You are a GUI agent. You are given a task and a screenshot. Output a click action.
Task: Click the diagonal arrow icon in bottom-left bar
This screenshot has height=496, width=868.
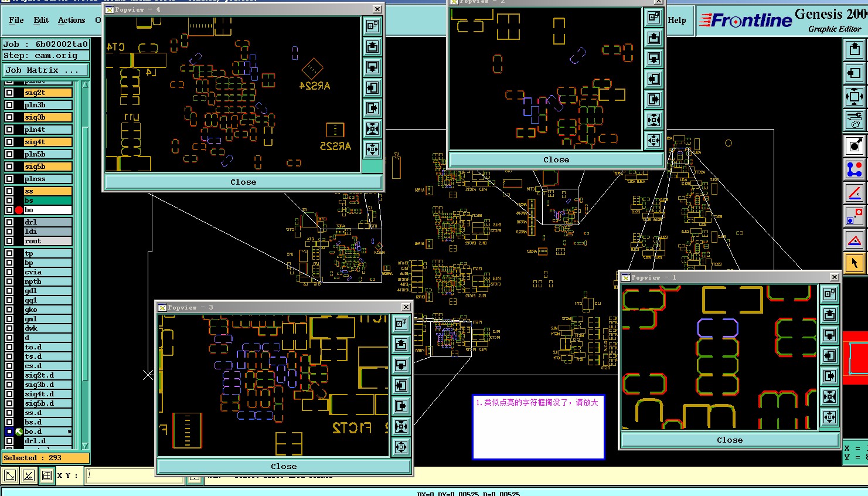click(x=10, y=475)
